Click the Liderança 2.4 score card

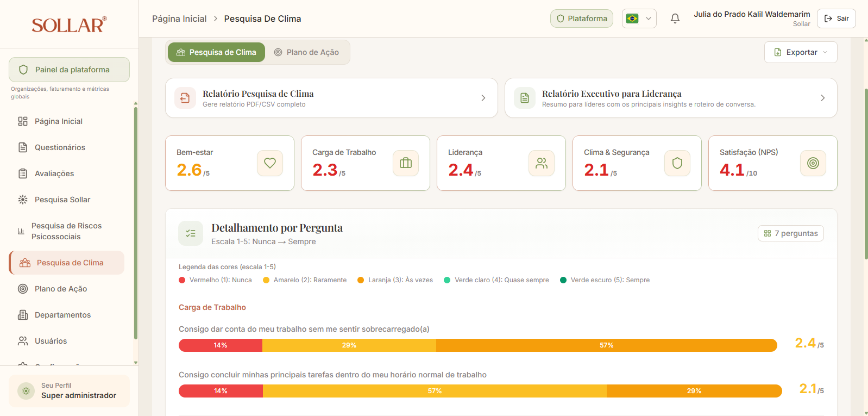501,163
